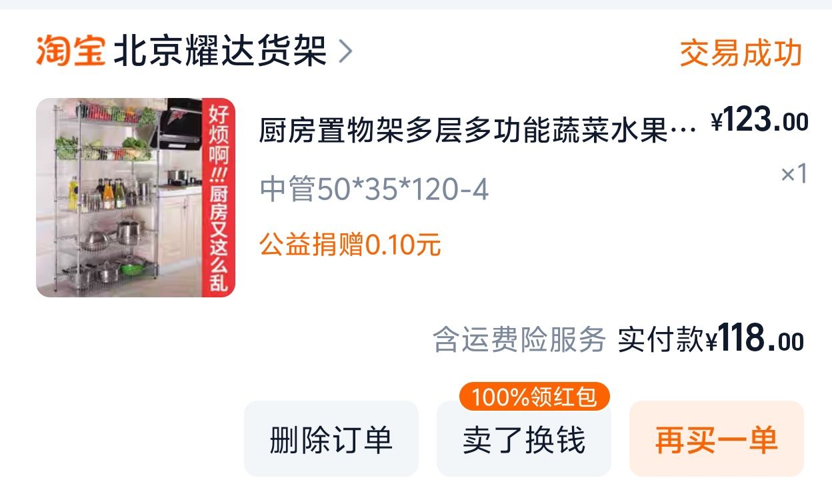The width and height of the screenshot is (832, 504).
Task: View 含运费险服务 shipping insurance details
Action: pos(519,339)
